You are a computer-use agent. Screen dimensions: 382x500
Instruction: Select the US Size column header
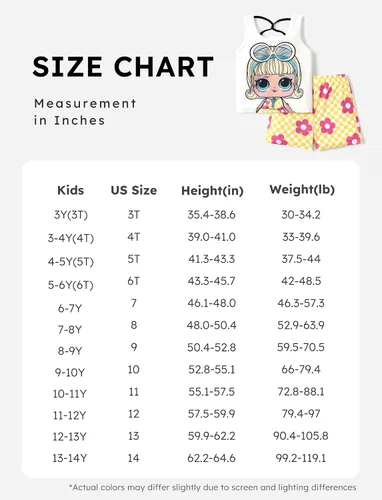[134, 190]
